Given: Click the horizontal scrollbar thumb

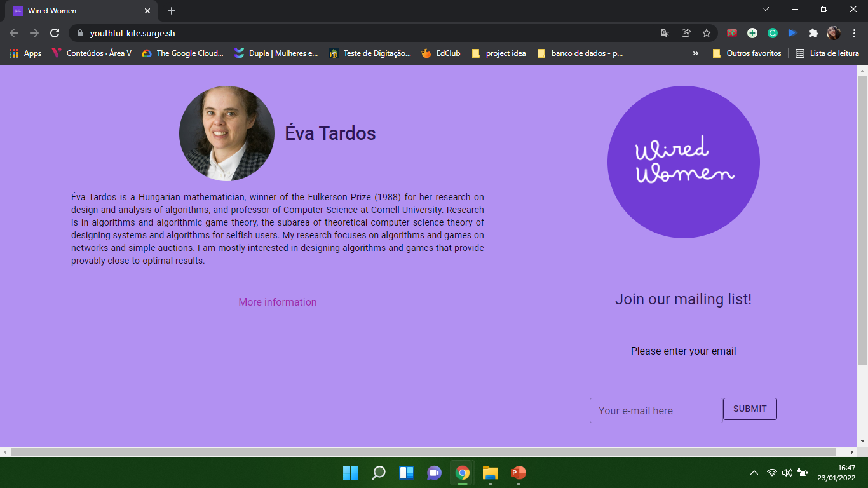Looking at the screenshot, I should click(x=423, y=452).
